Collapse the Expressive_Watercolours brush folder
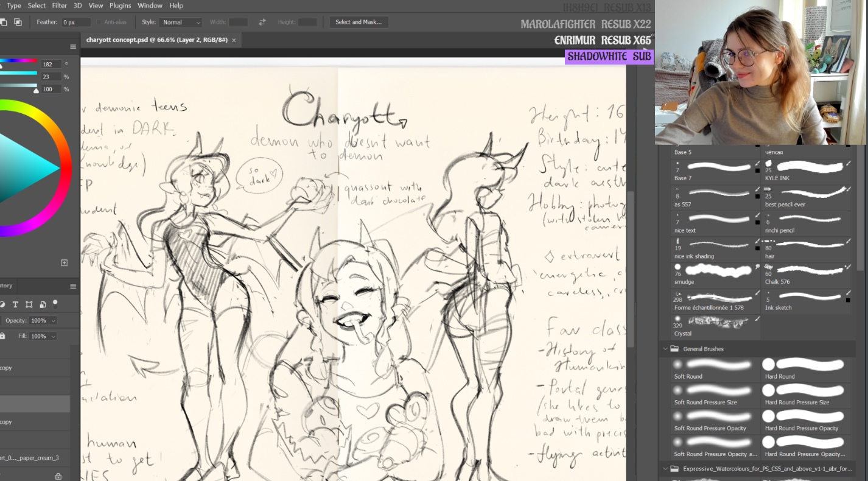 665,469
